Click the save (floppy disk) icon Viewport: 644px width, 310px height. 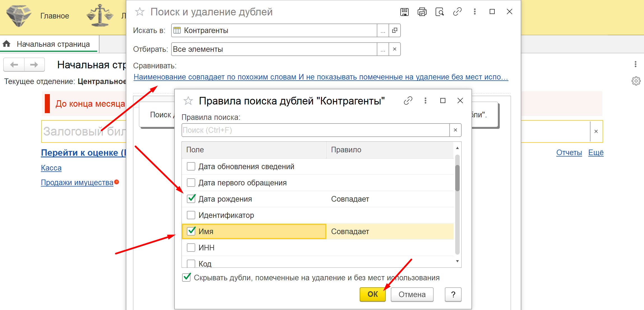click(x=404, y=12)
